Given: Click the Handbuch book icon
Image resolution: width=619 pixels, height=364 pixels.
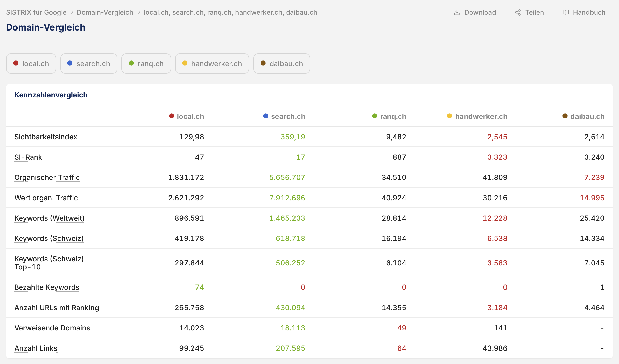Looking at the screenshot, I should [x=566, y=12].
